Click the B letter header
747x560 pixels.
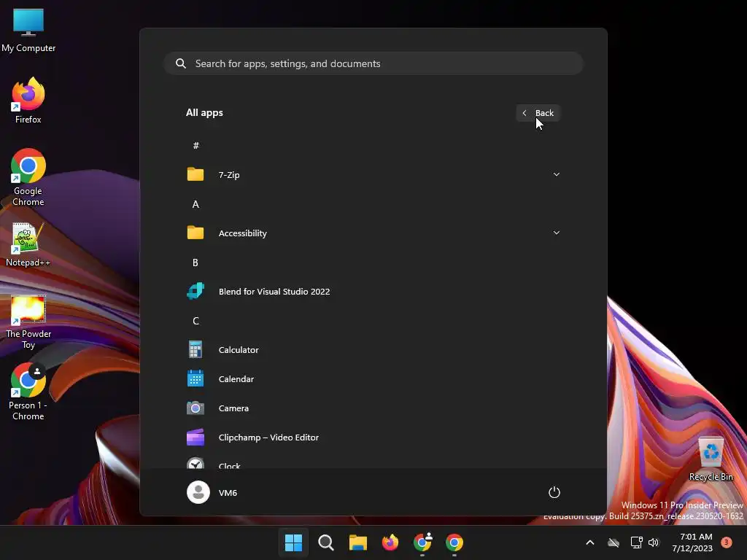point(196,262)
